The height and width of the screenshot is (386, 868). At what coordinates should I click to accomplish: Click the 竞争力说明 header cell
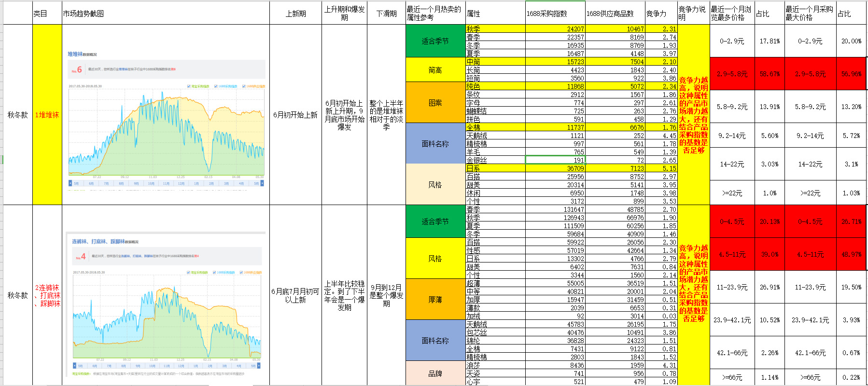click(693, 13)
